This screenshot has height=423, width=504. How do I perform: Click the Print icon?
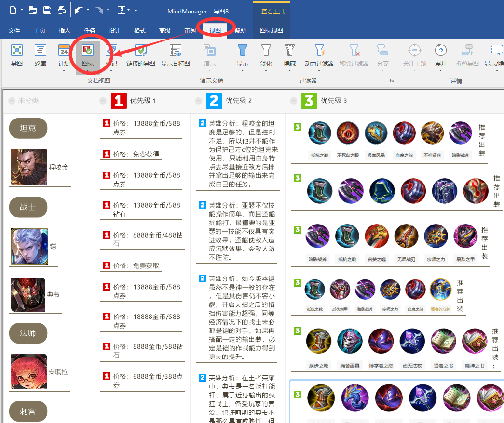[x=62, y=10]
